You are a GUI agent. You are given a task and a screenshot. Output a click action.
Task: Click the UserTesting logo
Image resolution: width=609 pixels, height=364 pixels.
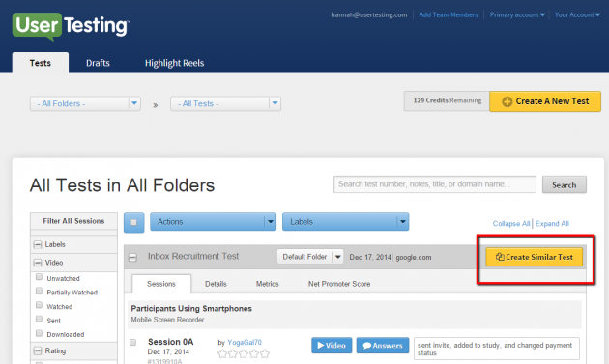72,26
